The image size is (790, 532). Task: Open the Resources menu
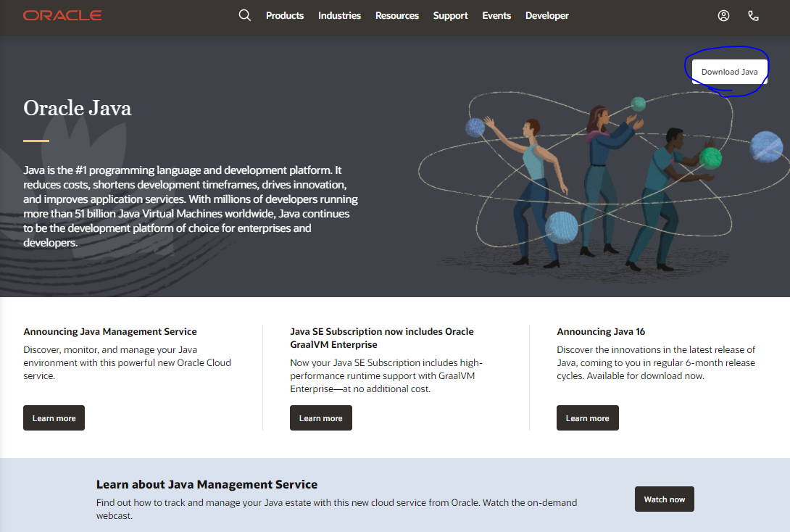(397, 16)
